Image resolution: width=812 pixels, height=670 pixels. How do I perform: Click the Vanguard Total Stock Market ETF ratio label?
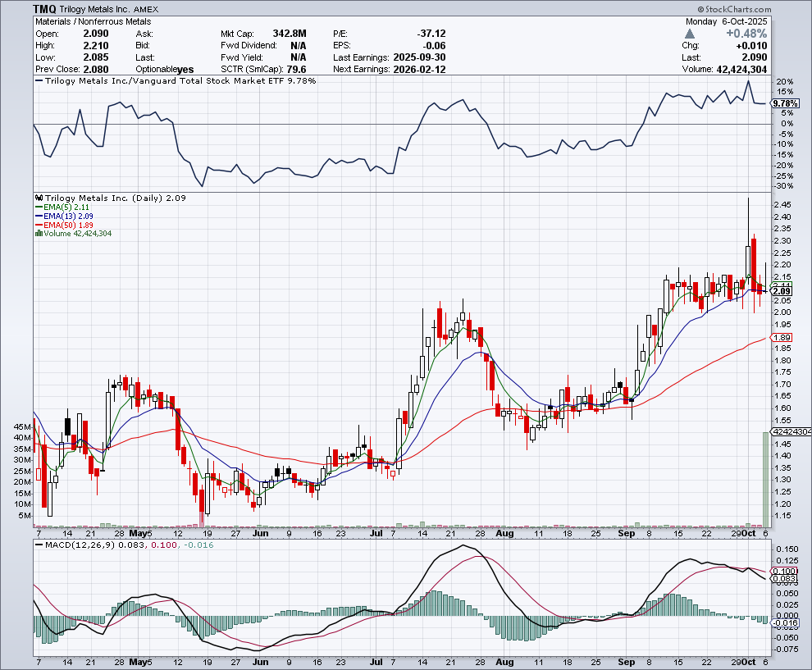coord(180,80)
